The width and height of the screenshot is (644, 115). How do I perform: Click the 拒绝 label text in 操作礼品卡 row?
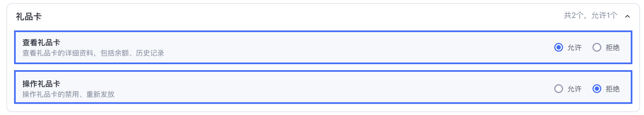(612, 89)
